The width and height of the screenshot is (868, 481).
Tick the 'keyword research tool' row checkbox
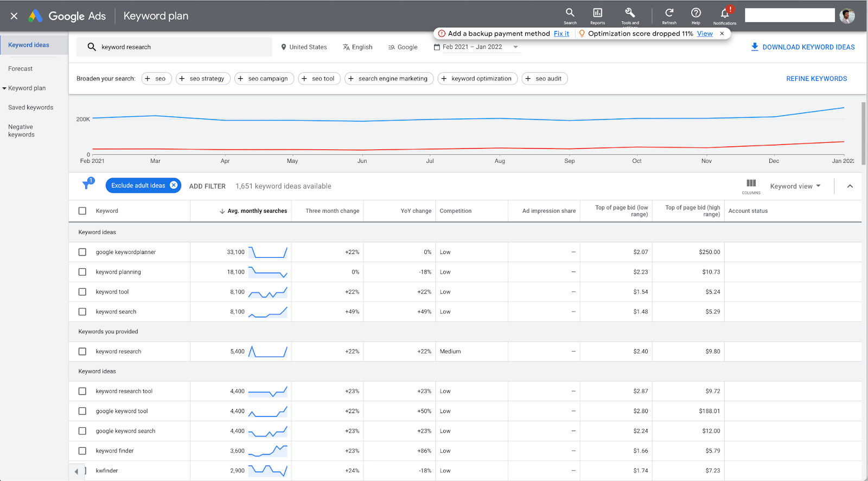tap(82, 391)
